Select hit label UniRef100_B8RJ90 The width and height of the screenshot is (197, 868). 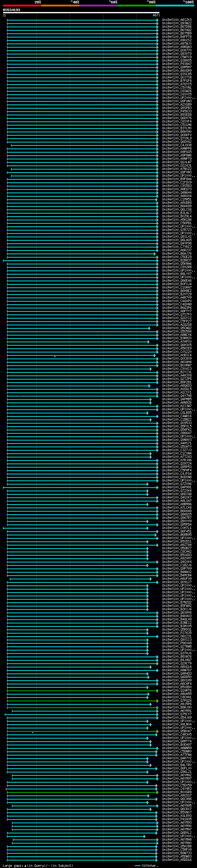(177, 708)
